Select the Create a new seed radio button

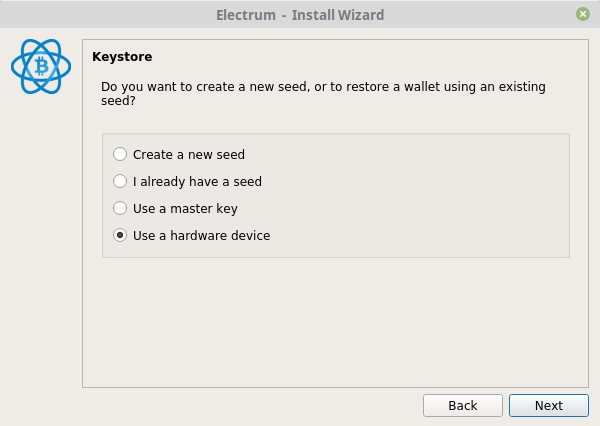(x=120, y=154)
